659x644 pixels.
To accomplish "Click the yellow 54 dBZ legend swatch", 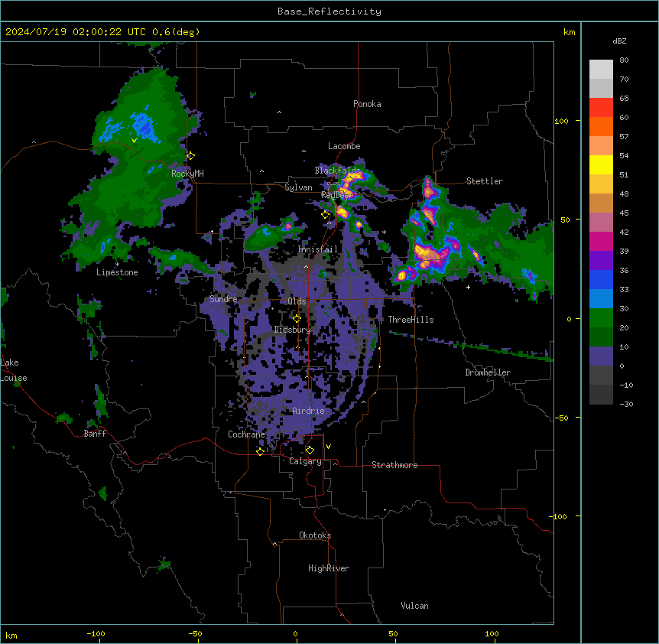I will click(x=601, y=164).
